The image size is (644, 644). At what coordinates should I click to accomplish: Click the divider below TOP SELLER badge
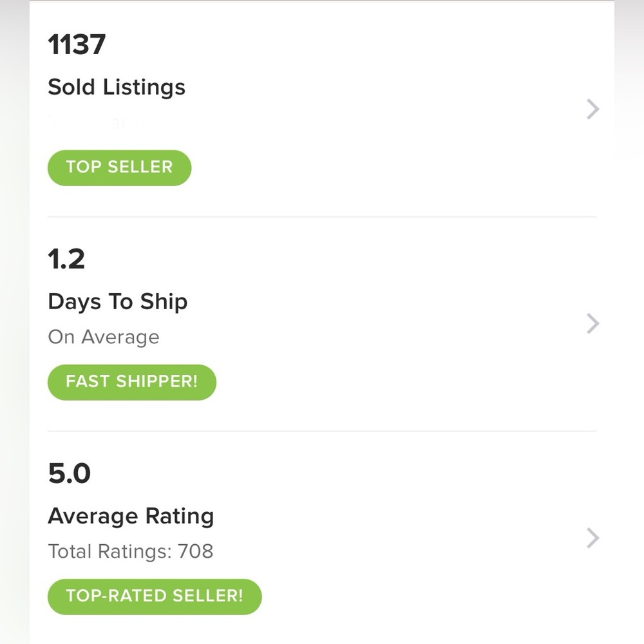(322, 216)
